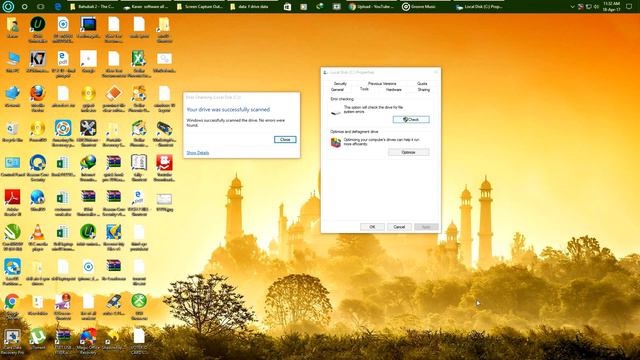The width and height of the screenshot is (640, 360).
Task: Click the Optimize button
Action: pos(409,152)
